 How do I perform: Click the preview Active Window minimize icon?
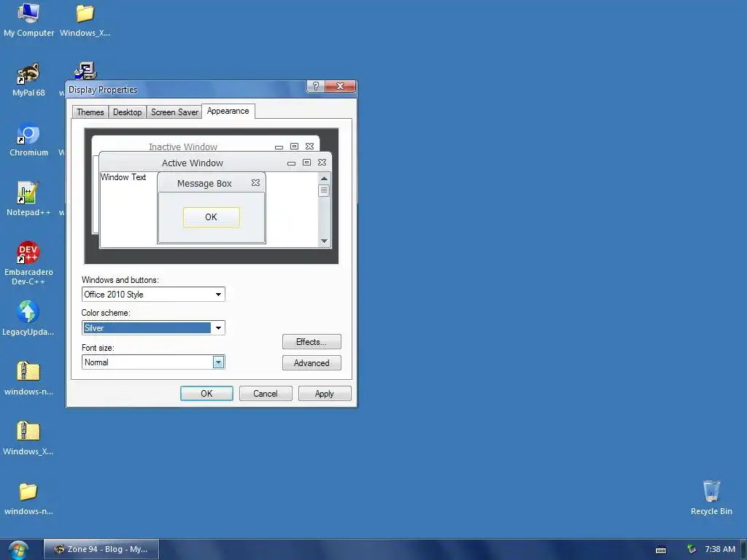[x=292, y=163]
